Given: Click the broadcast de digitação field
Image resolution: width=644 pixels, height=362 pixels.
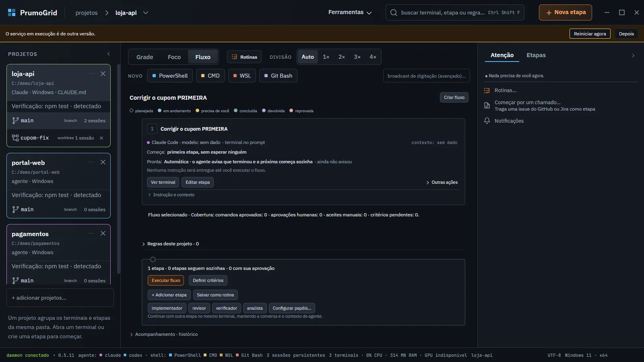Looking at the screenshot, I should point(426,76).
